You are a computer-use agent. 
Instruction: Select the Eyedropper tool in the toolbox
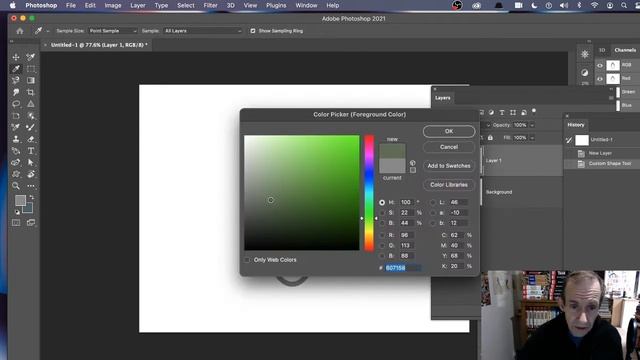pyautogui.click(x=16, y=69)
